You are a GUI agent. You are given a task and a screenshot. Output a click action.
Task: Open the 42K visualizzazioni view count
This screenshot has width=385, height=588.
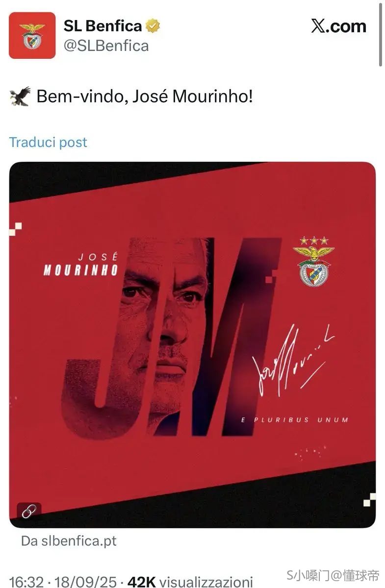[x=190, y=582]
